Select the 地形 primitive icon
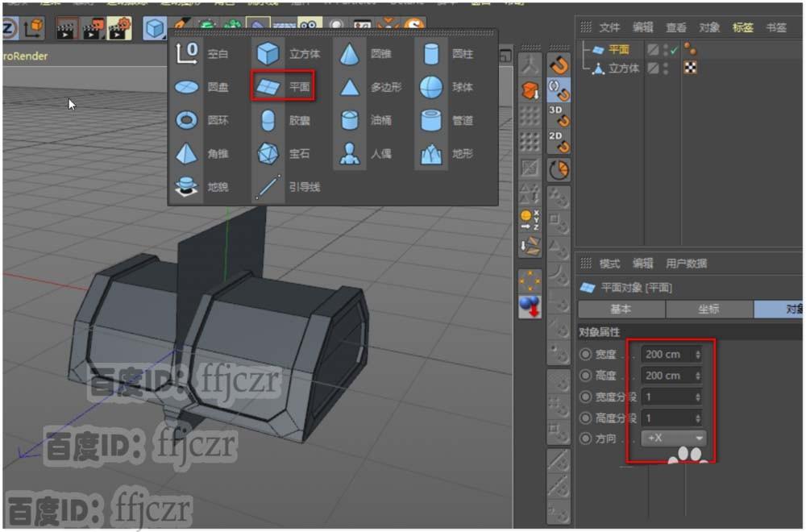This screenshot has height=532, width=806. click(430, 152)
